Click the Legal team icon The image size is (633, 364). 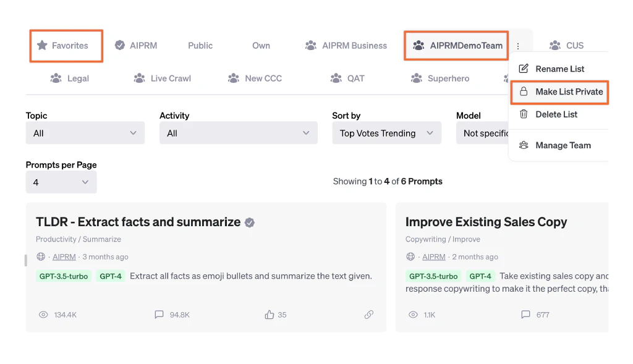coord(56,78)
